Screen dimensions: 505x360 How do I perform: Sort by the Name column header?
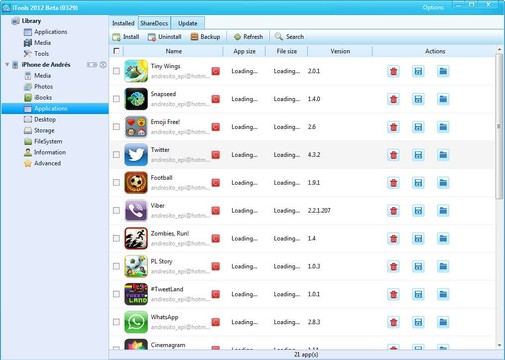coord(173,51)
